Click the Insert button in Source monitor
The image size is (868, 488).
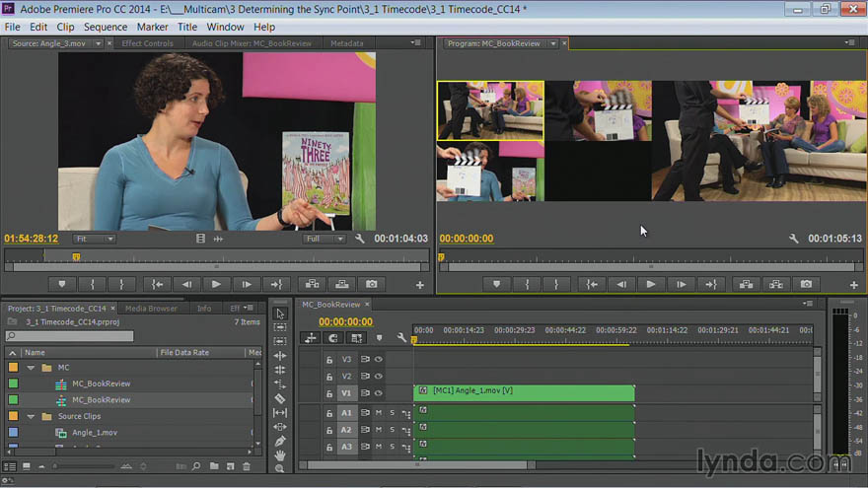click(313, 284)
